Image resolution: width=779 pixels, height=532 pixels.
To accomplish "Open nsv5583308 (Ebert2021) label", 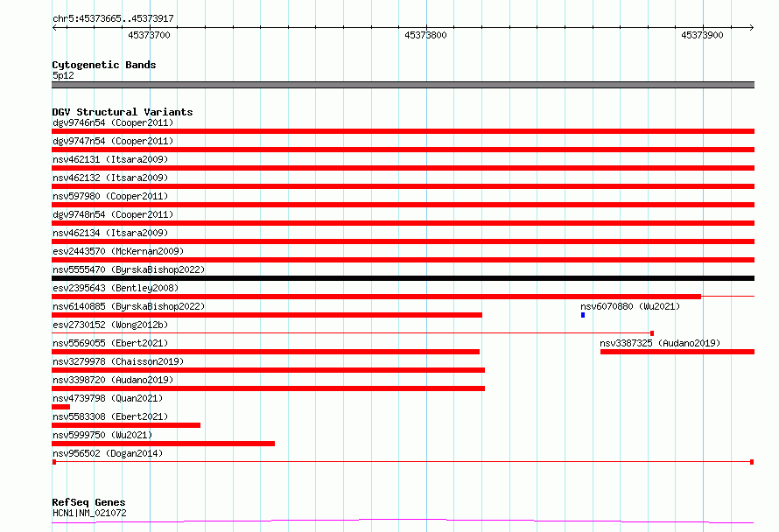I will pyautogui.click(x=110, y=416).
